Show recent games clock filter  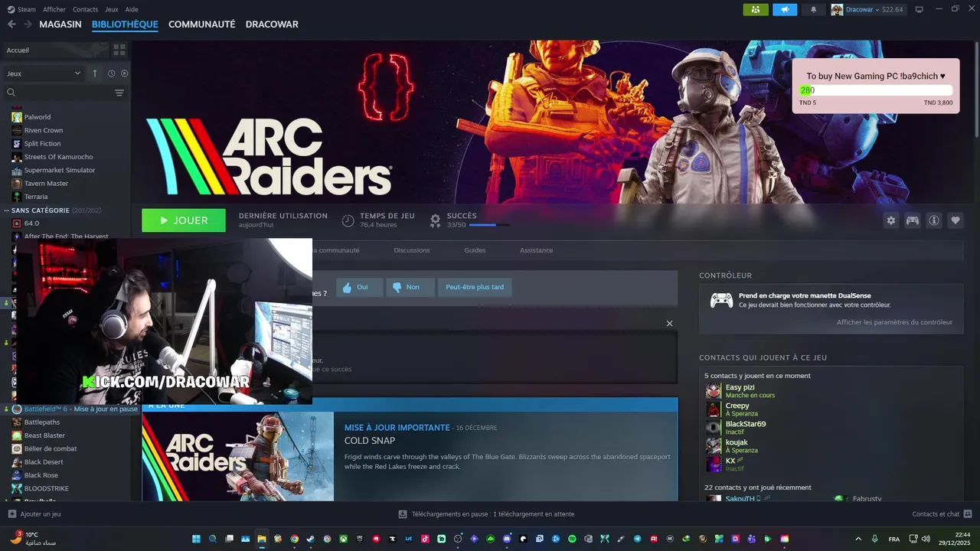click(111, 73)
